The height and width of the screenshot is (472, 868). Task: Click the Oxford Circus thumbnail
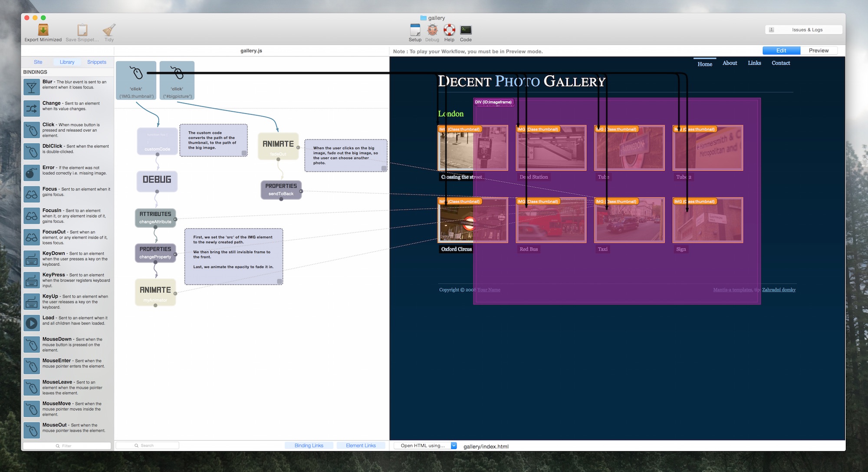pos(473,220)
